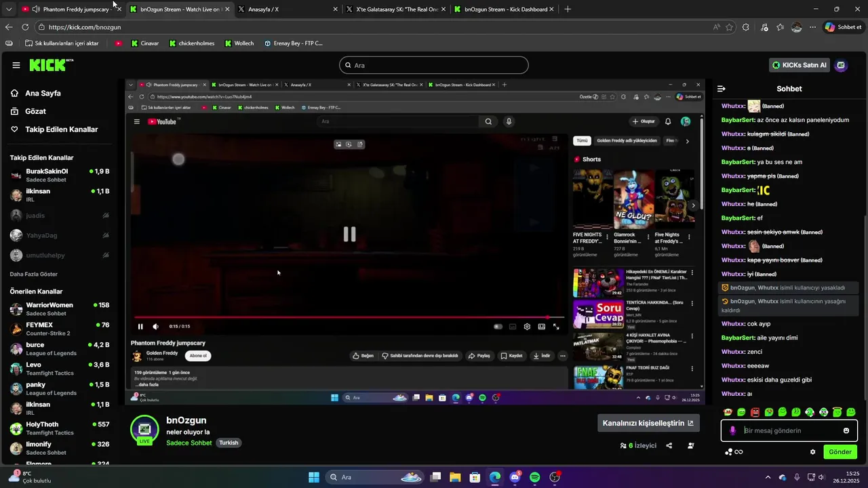868x488 pixels.
Task: Click the microphone tray icon
Action: click(797, 477)
